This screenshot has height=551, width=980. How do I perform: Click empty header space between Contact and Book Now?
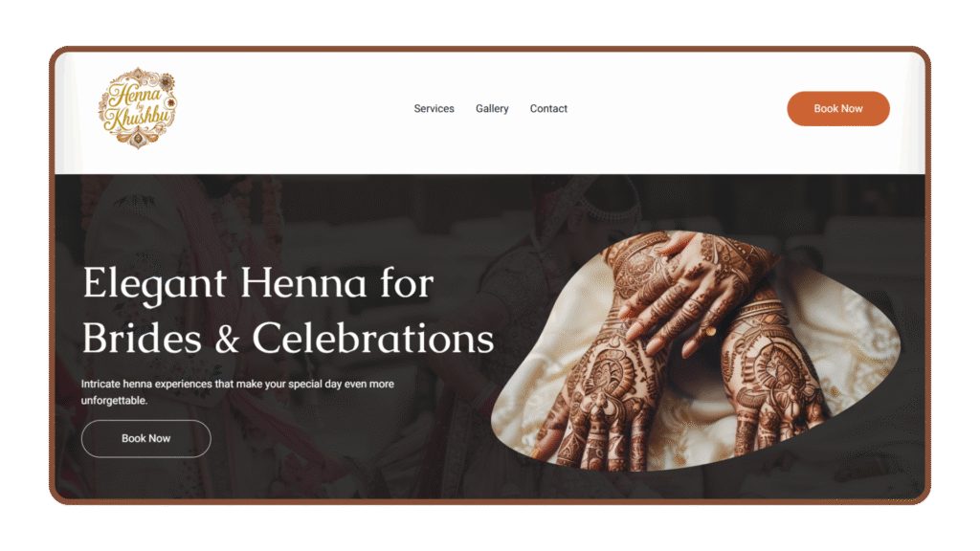pyautogui.click(x=675, y=109)
